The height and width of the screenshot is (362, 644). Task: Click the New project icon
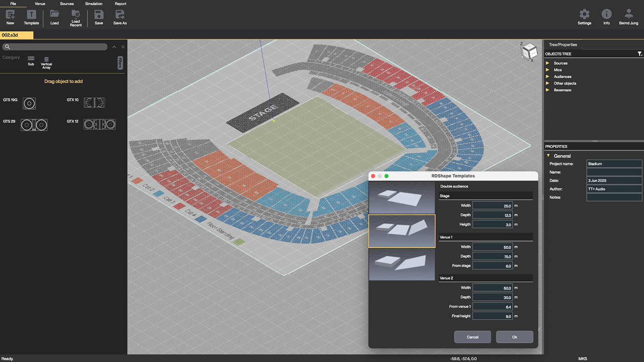point(10,14)
